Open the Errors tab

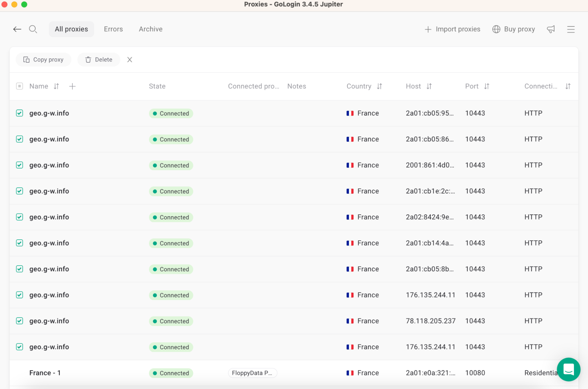tap(113, 29)
